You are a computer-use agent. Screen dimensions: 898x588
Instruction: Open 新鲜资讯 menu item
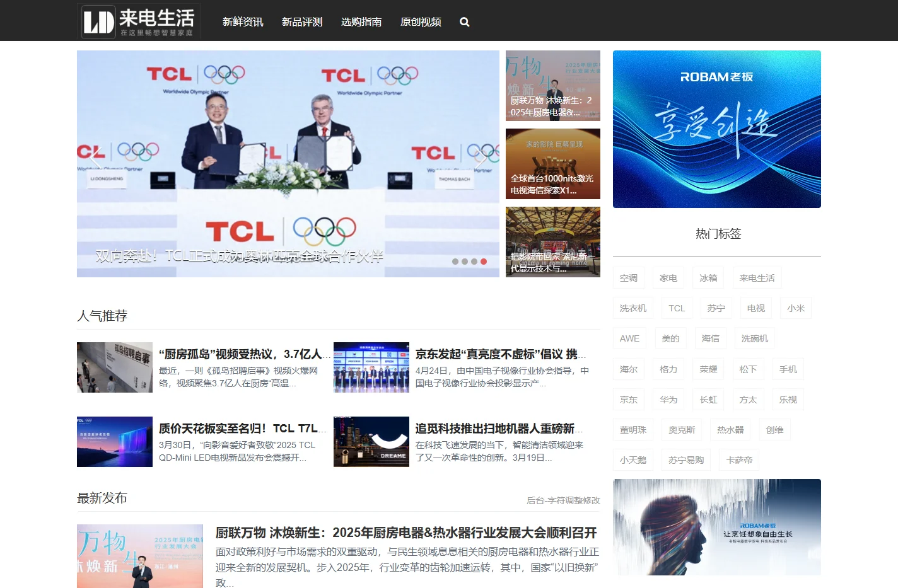[243, 22]
